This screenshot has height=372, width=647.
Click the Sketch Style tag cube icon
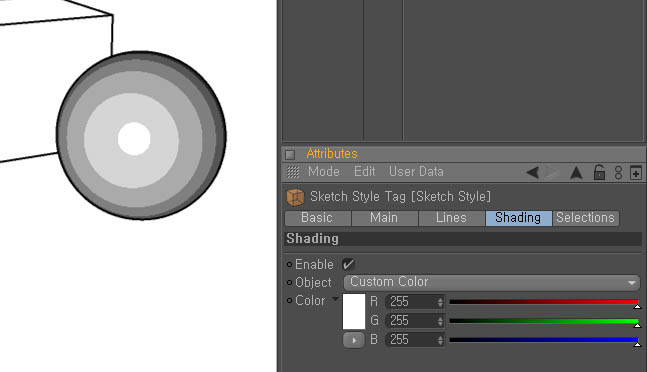coord(295,197)
